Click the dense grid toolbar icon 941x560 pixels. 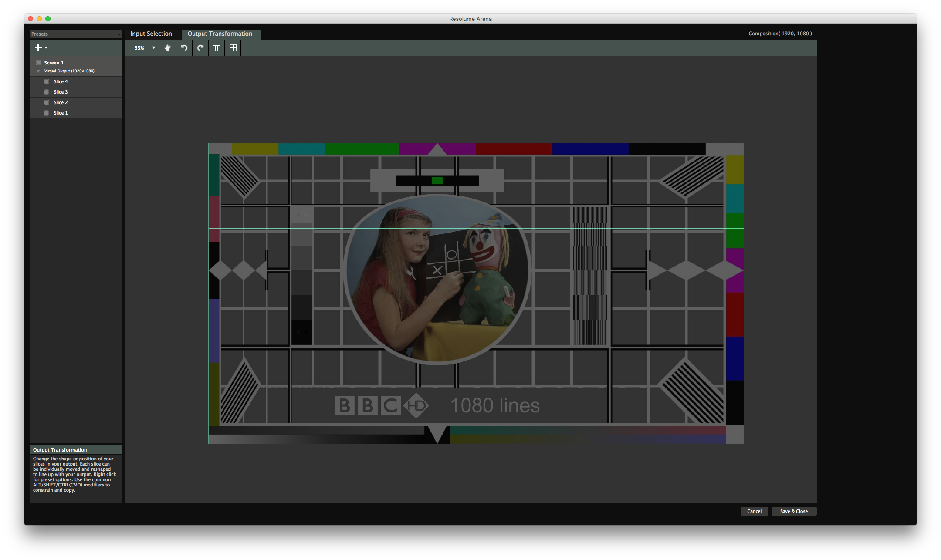[x=217, y=48]
